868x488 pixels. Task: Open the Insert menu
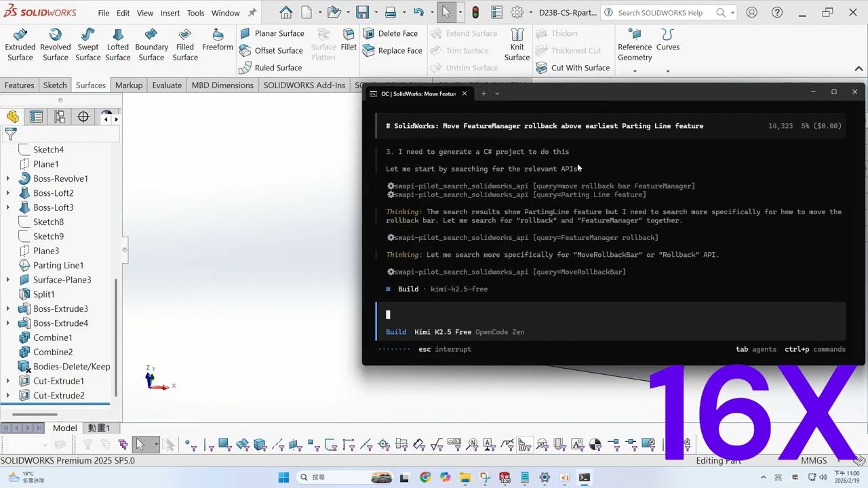tap(170, 13)
